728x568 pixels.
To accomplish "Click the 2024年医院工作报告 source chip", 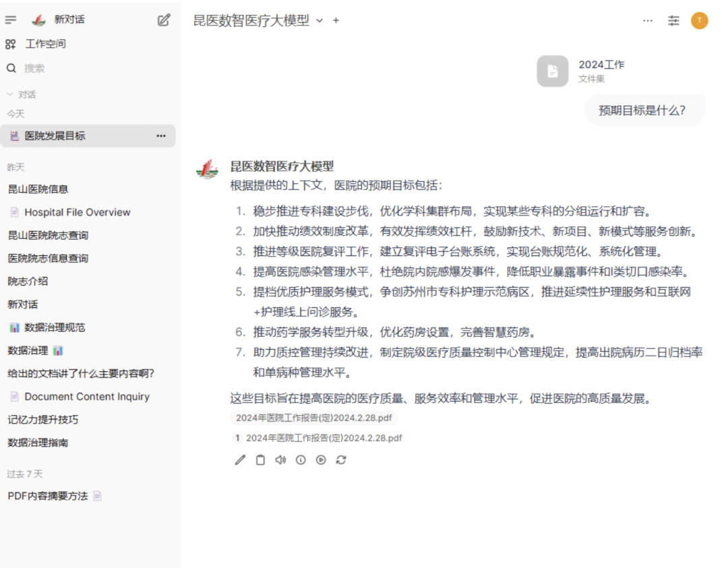I will tap(314, 418).
